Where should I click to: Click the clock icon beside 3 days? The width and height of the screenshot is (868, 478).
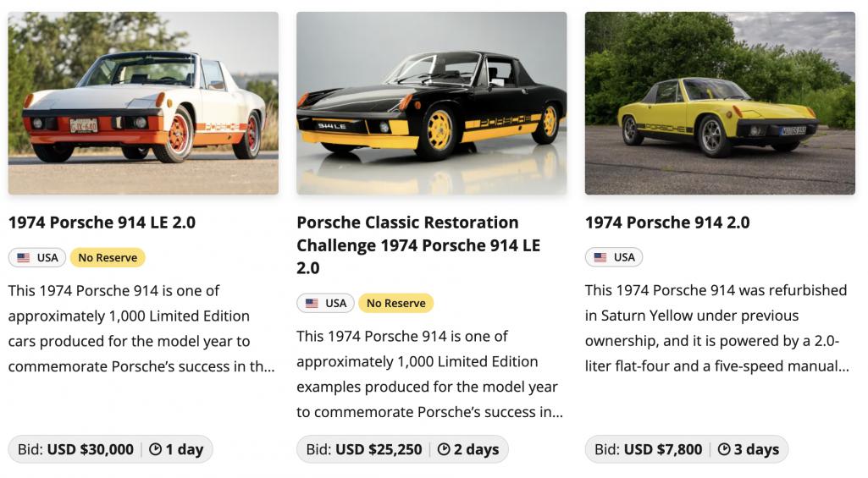(x=724, y=449)
